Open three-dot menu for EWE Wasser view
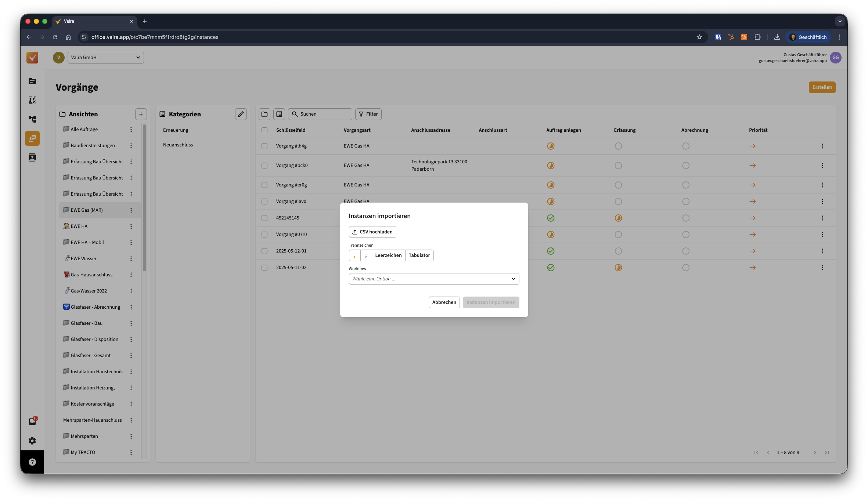Screen dimensions: 868x501 [x=131, y=259]
